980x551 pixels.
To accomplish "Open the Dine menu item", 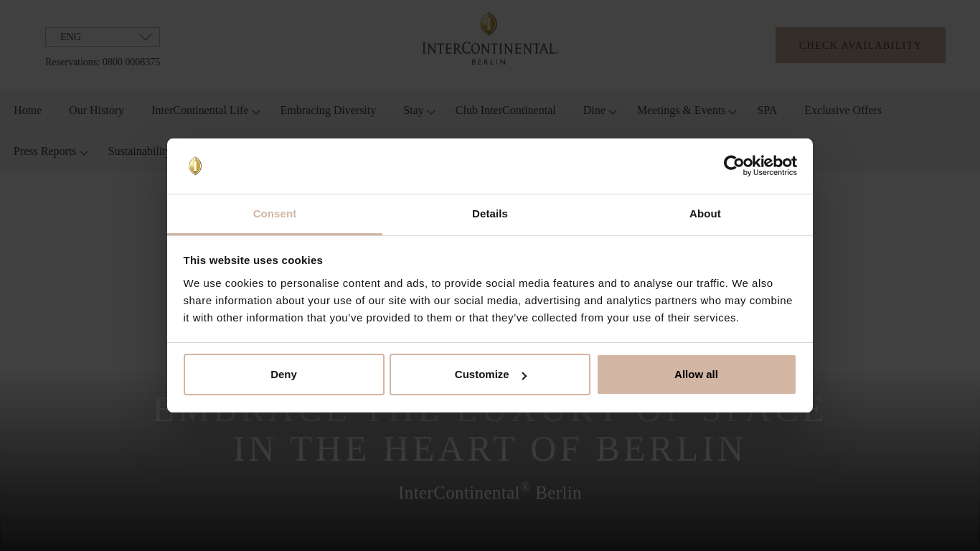I will (x=594, y=110).
